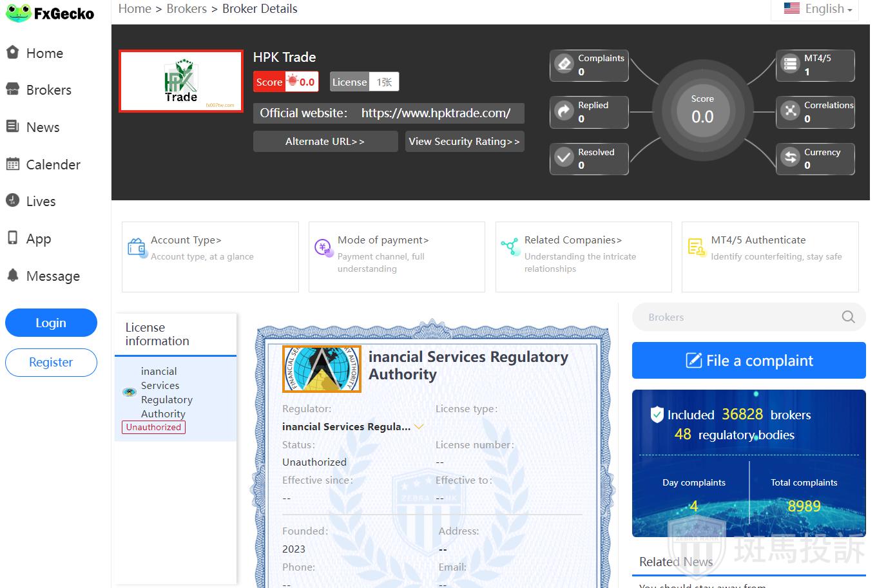Expand the Regulator name dropdown arrow
This screenshot has height=588, width=877.
click(x=419, y=426)
